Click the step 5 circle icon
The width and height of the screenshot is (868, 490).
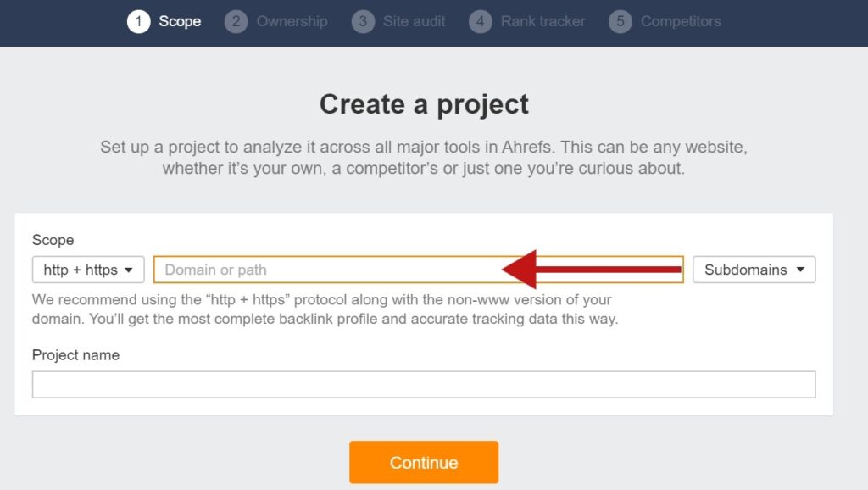coord(620,21)
